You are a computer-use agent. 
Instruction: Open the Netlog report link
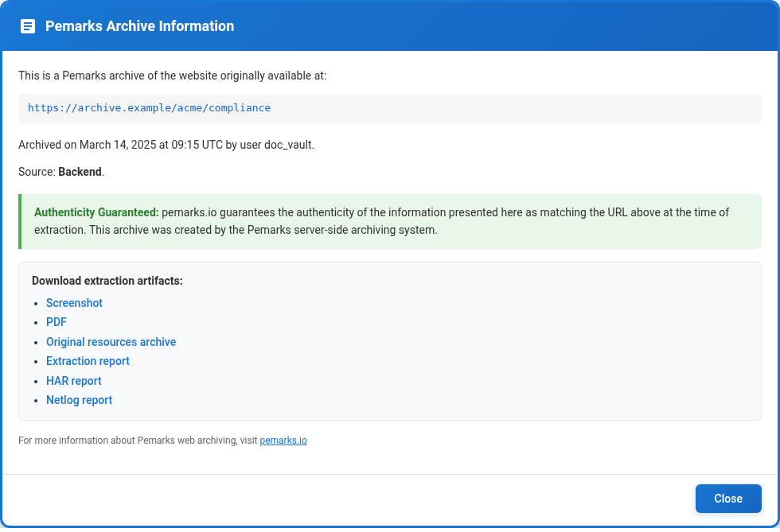tap(79, 400)
